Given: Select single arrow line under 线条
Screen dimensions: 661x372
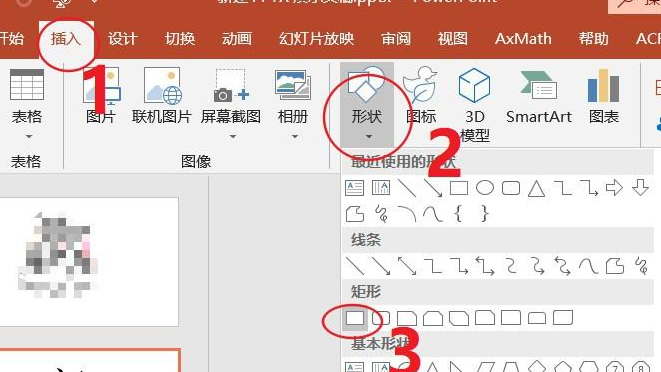Looking at the screenshot, I should 381,266.
